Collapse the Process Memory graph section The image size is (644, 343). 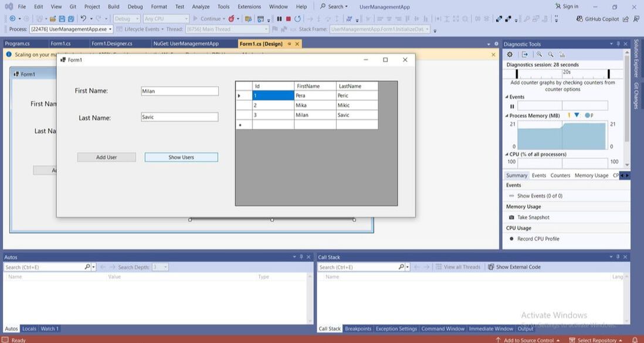(507, 116)
